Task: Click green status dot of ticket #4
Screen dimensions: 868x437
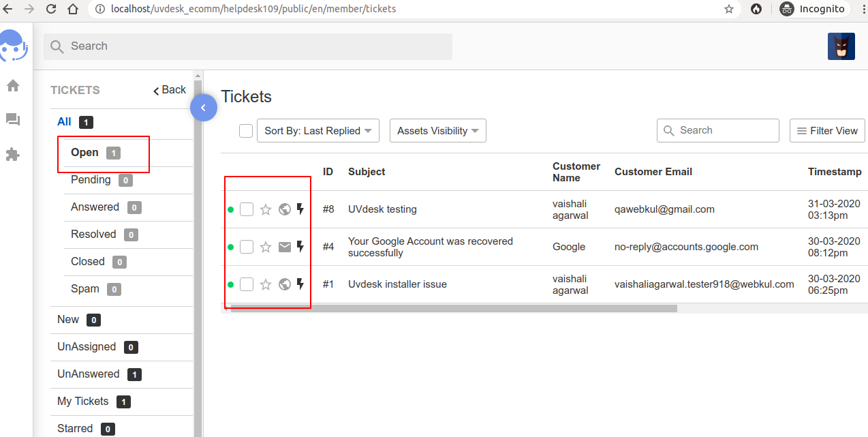Action: pyautogui.click(x=230, y=247)
